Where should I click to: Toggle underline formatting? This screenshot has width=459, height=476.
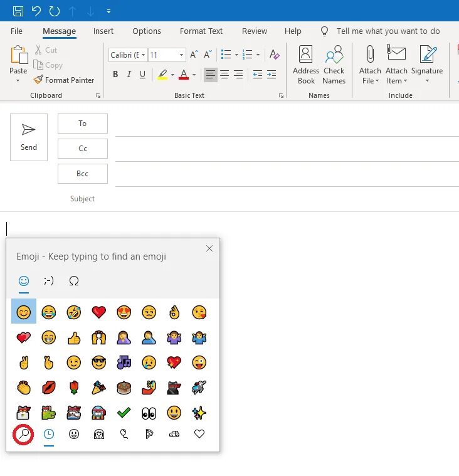(x=142, y=74)
